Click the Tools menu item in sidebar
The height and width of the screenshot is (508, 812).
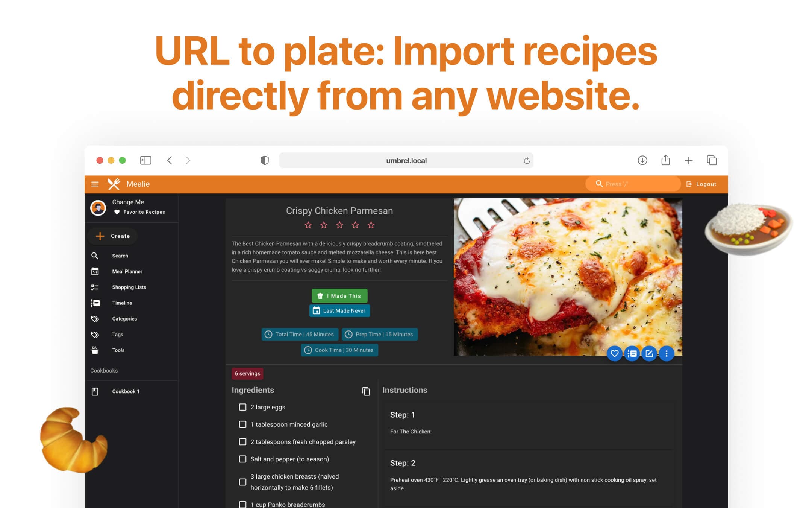[x=119, y=350]
